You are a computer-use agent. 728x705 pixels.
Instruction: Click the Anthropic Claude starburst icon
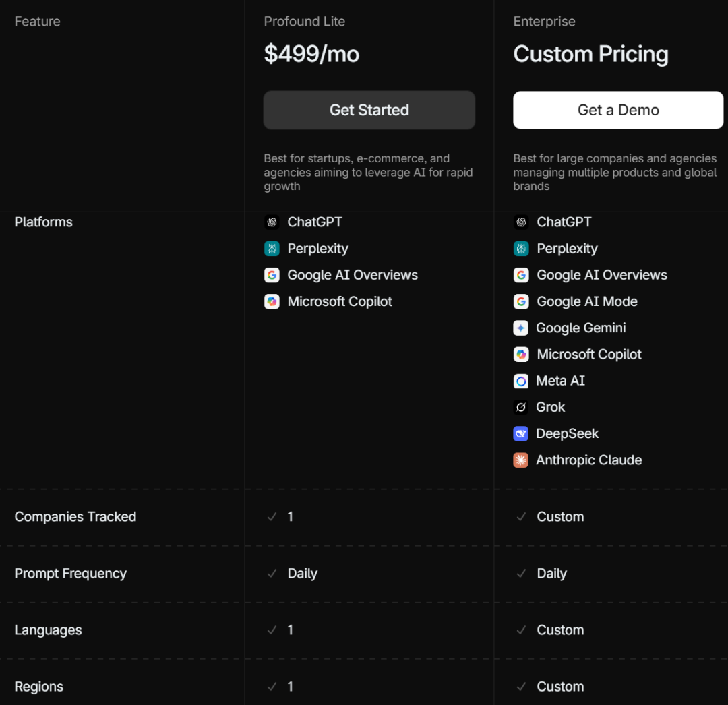[x=521, y=460]
